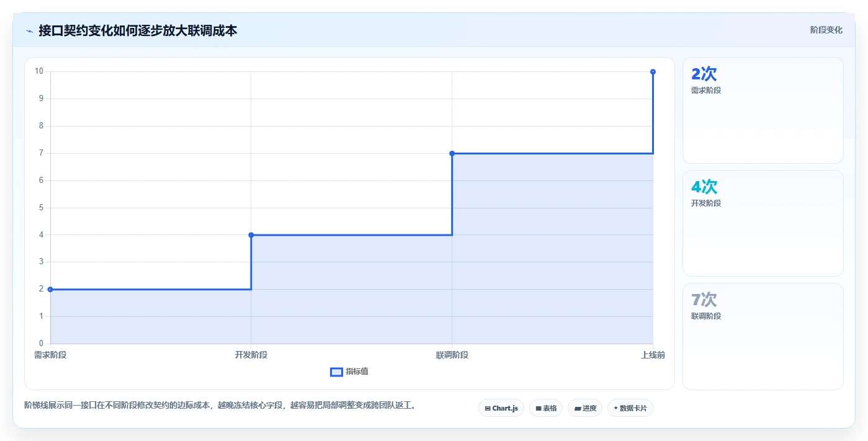868x441 pixels.
Task: Open the 4次 开发阶段 stat card
Action: 763,223
